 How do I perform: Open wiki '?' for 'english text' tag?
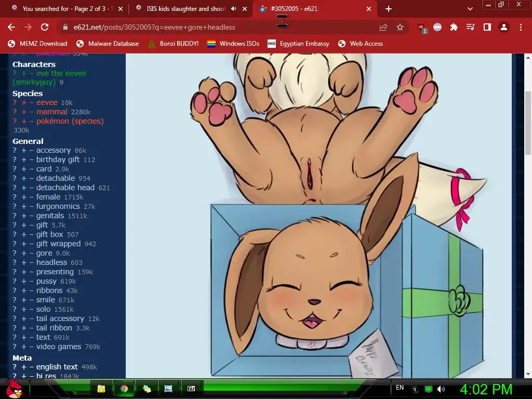[15, 367]
